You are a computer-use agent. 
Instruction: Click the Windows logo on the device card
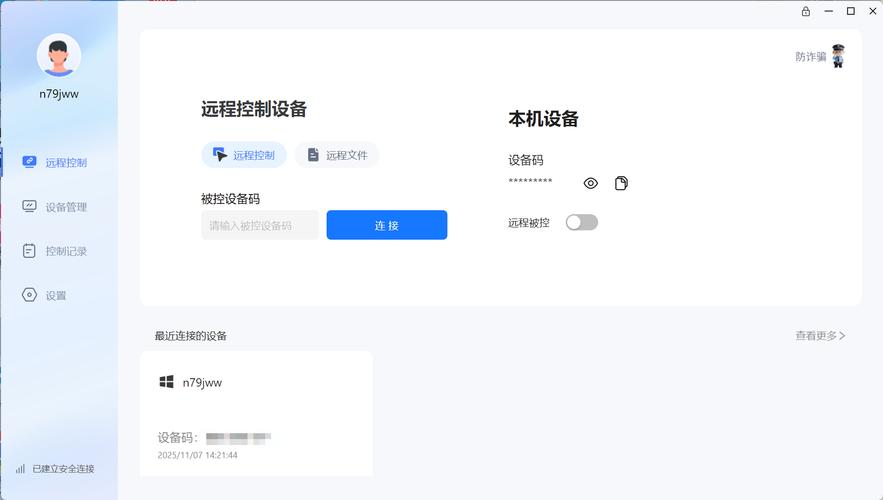(x=167, y=382)
